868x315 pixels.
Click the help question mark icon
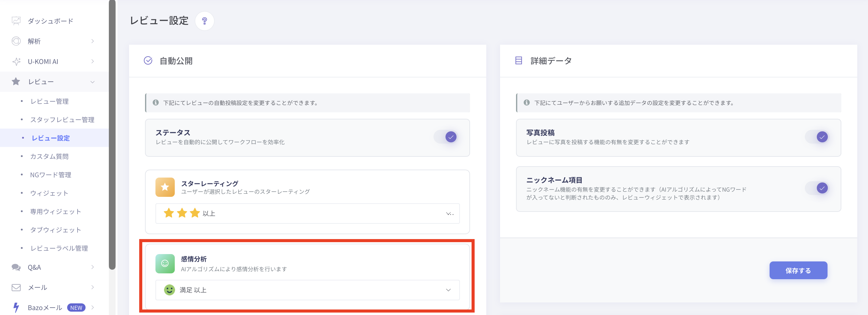tap(204, 21)
